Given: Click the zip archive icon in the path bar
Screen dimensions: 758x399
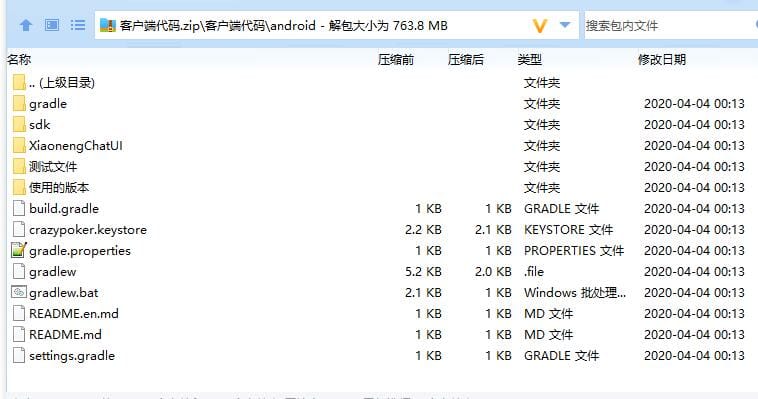Looking at the screenshot, I should [107, 25].
